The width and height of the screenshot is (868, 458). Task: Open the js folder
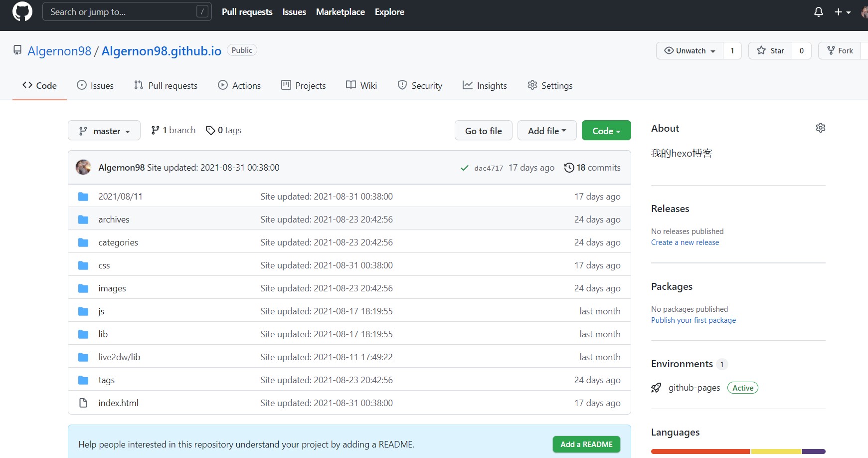pyautogui.click(x=101, y=311)
